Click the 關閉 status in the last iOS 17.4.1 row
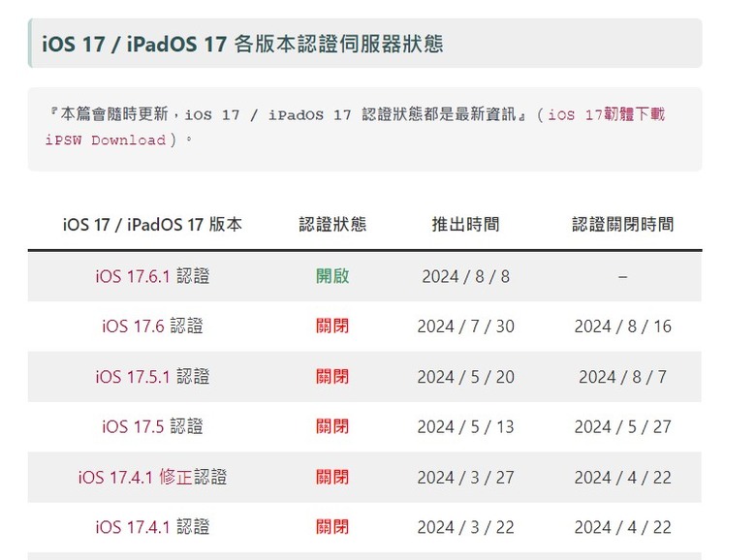 [332, 527]
